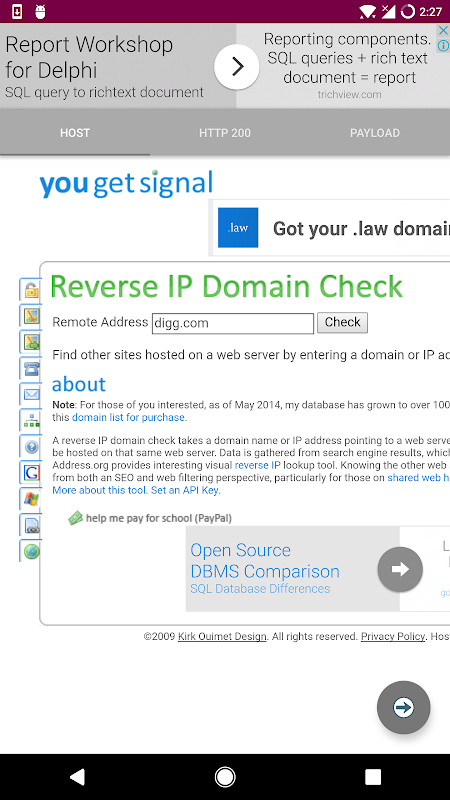Viewport: 450px width, 800px height.
Task: Click the about heading
Action: click(79, 384)
